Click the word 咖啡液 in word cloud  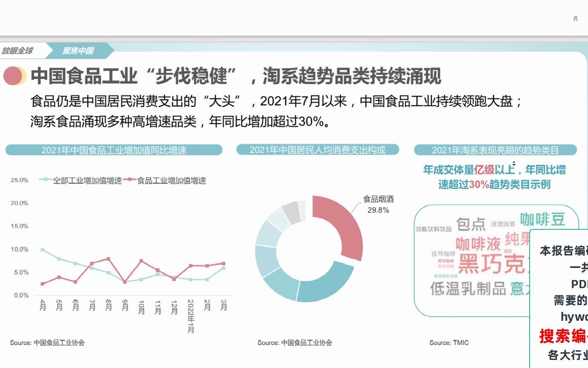pos(478,244)
